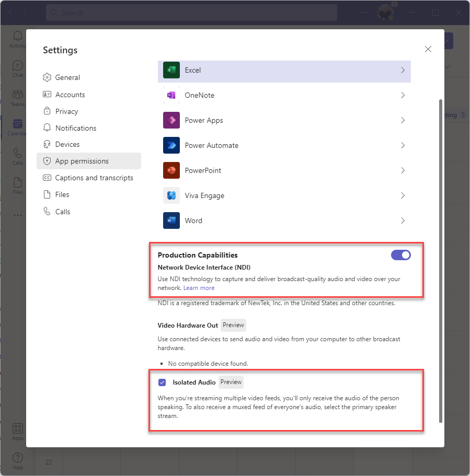Click the Preview badge beside Isolated Audio

click(x=231, y=382)
